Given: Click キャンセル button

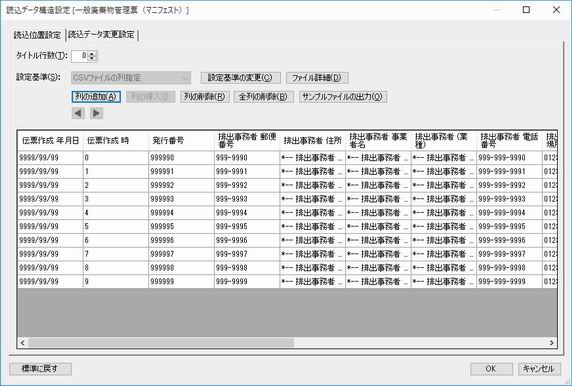Looking at the screenshot, I should tap(539, 368).
